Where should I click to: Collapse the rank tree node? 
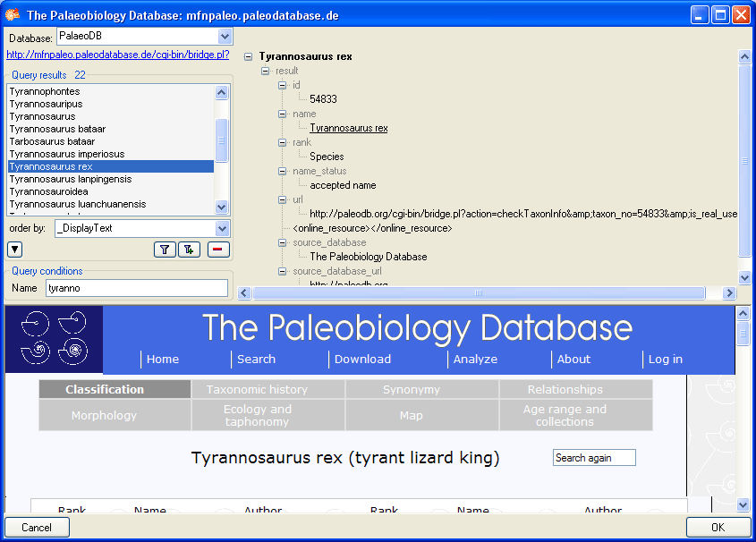pos(282,142)
